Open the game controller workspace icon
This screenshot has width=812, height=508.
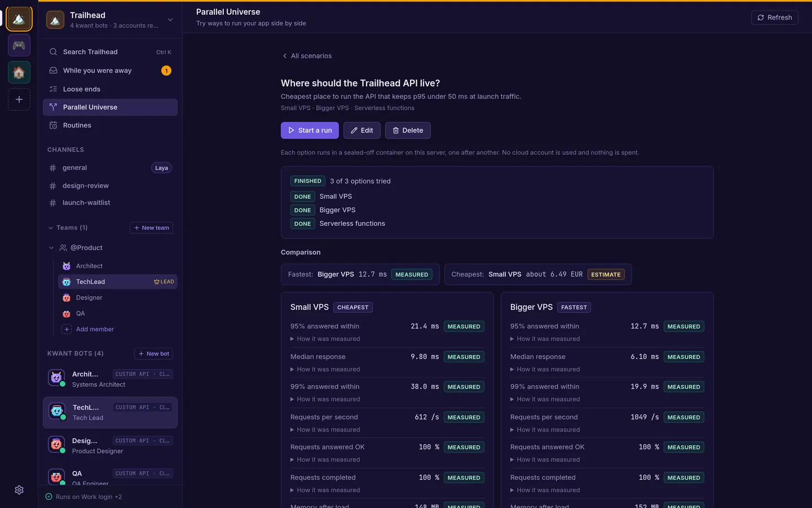click(19, 45)
